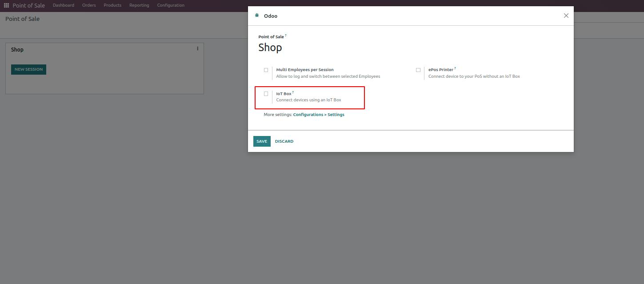Click the Odoo bug icon in dialog header
644x284 pixels.
pos(257,16)
